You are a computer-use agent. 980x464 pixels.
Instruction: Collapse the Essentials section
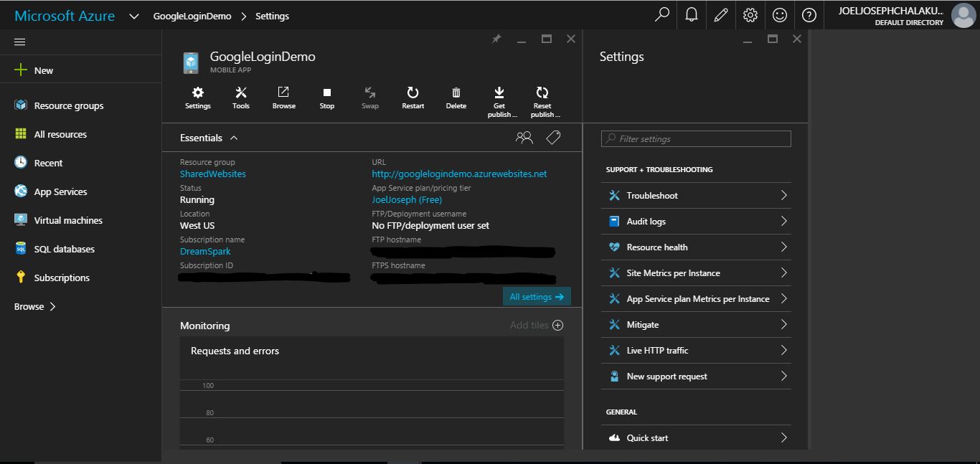pyautogui.click(x=234, y=138)
